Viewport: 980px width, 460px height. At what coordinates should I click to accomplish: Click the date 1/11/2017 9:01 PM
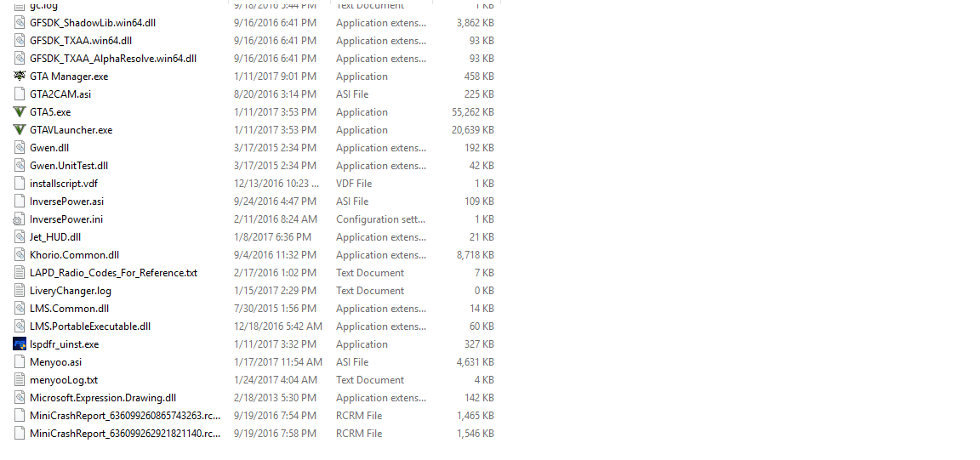click(x=275, y=77)
